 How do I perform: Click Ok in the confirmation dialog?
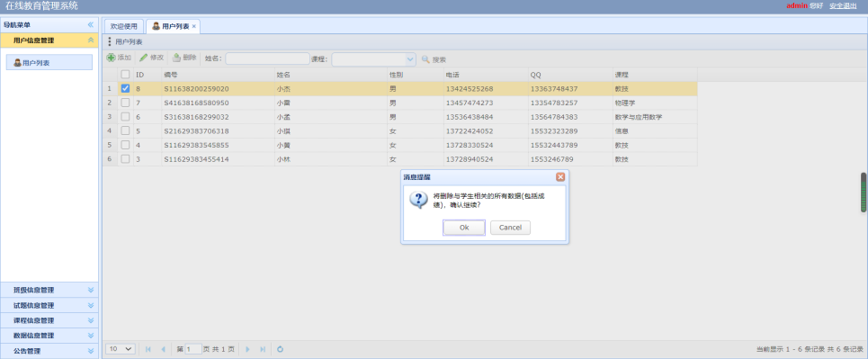pyautogui.click(x=464, y=228)
